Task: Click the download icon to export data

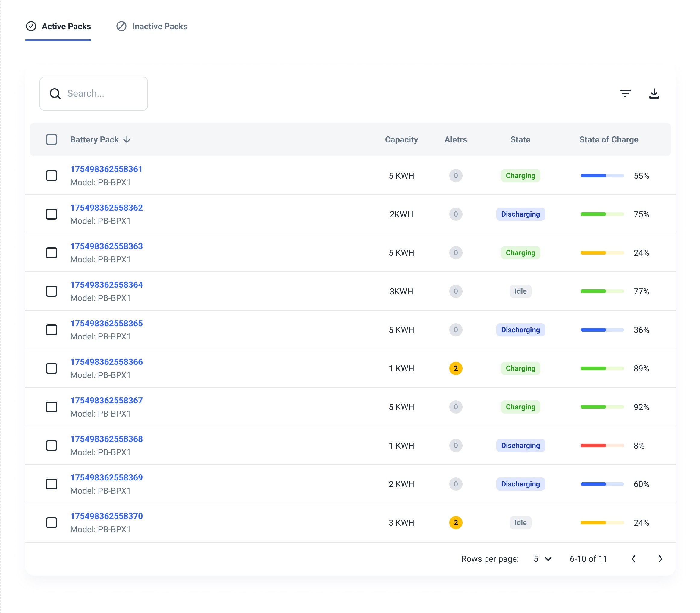Action: (x=654, y=93)
